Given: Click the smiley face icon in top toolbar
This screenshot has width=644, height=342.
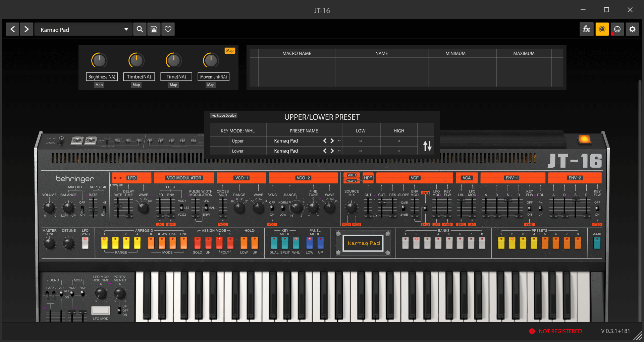Looking at the screenshot, I should [x=617, y=30].
